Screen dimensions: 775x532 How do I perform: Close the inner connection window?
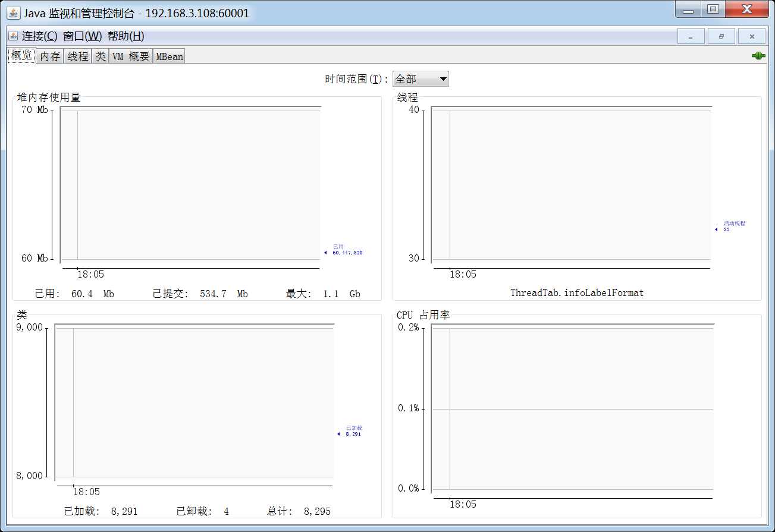click(752, 36)
